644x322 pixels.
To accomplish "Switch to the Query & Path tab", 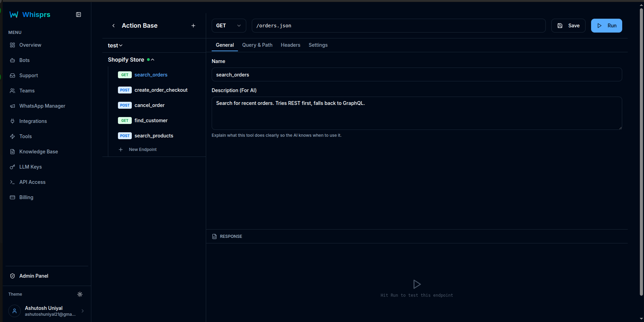I will tap(257, 45).
